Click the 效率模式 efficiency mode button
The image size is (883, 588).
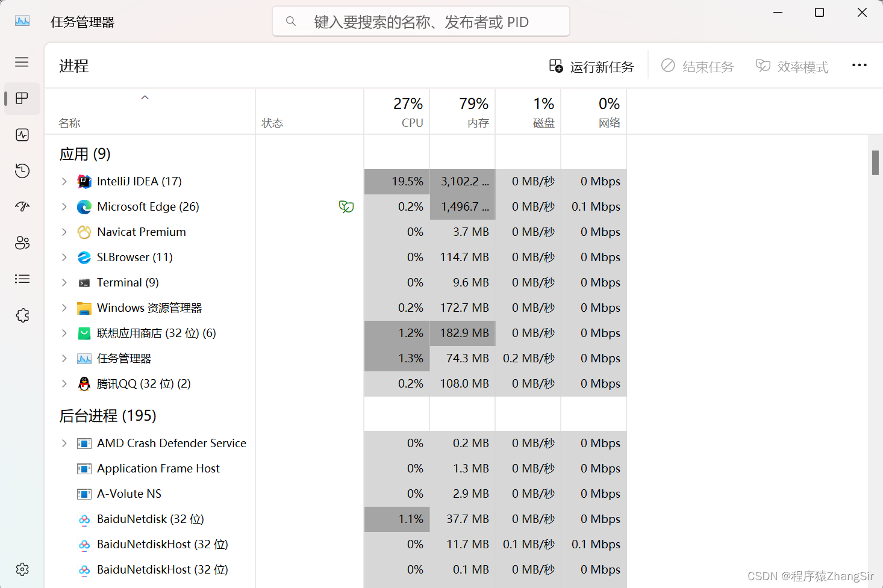click(x=792, y=66)
